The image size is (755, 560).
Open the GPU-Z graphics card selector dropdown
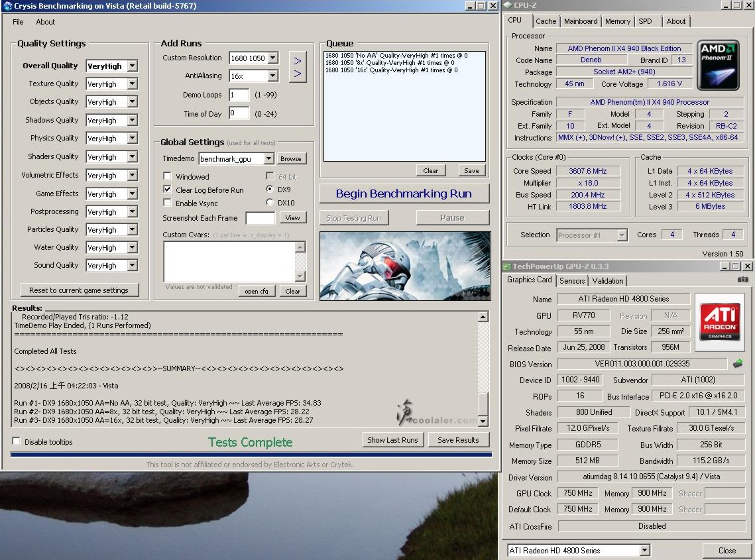(644, 550)
